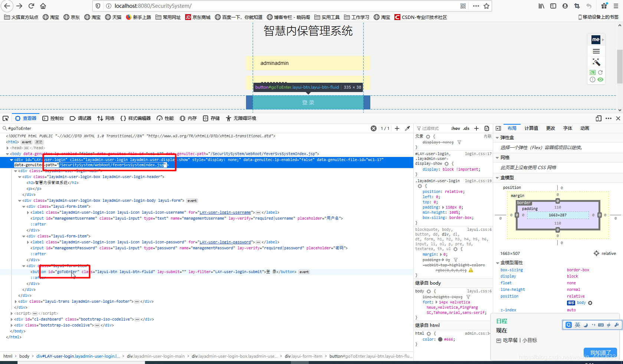Open the 样式编辑器 style editor tab
623x364 pixels.
[x=135, y=118]
